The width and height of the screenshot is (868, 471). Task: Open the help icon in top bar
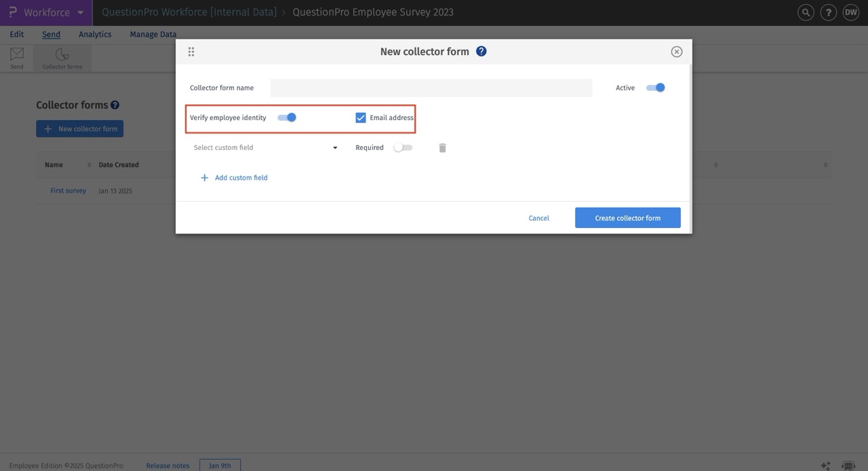pyautogui.click(x=828, y=12)
